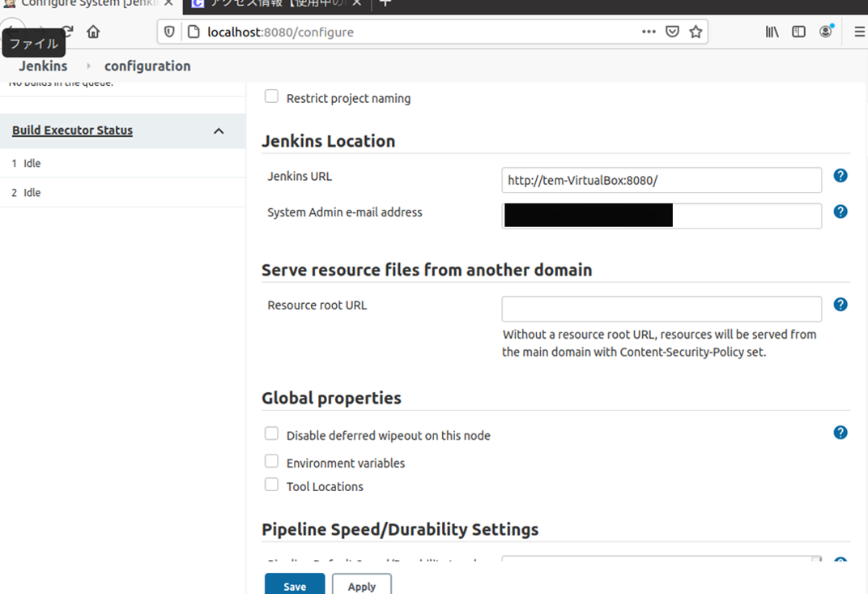Viewport: 868px width, 594px height.
Task: Check Disable deferred wipeout on this node
Action: [x=271, y=434]
